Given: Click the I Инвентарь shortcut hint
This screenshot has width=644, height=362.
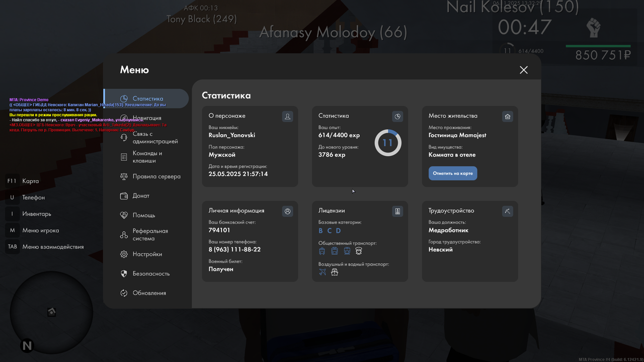Looking at the screenshot, I should point(29,214).
